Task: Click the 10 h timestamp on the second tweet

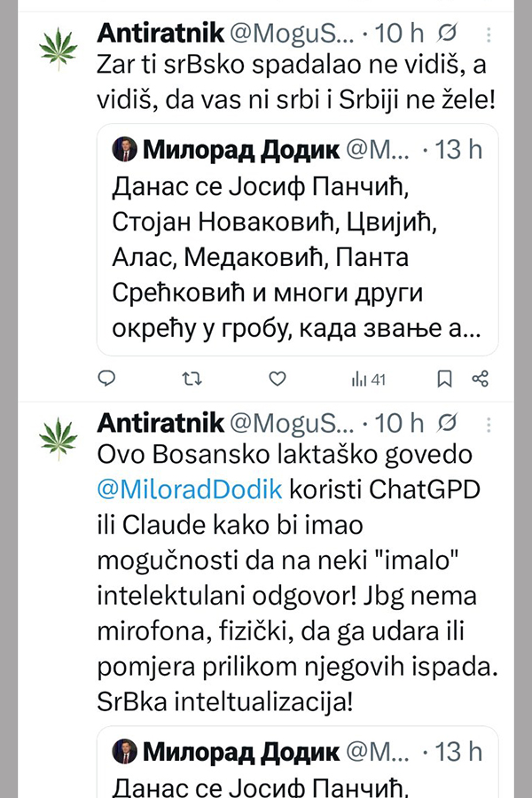Action: [x=401, y=421]
